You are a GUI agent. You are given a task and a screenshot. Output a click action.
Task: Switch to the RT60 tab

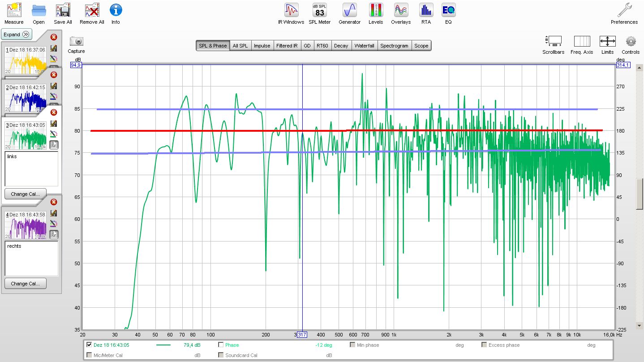322,46
